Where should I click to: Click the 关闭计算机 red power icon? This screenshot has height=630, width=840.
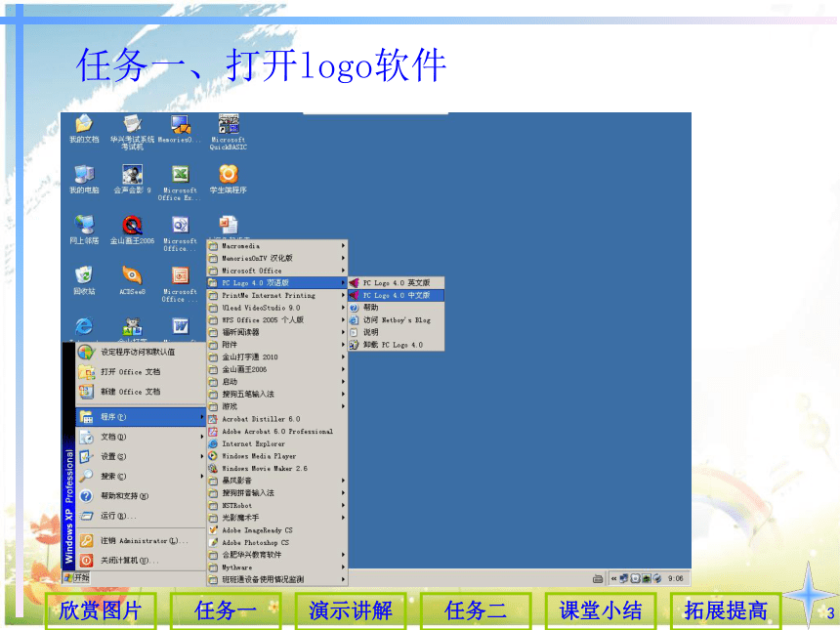click(x=86, y=561)
